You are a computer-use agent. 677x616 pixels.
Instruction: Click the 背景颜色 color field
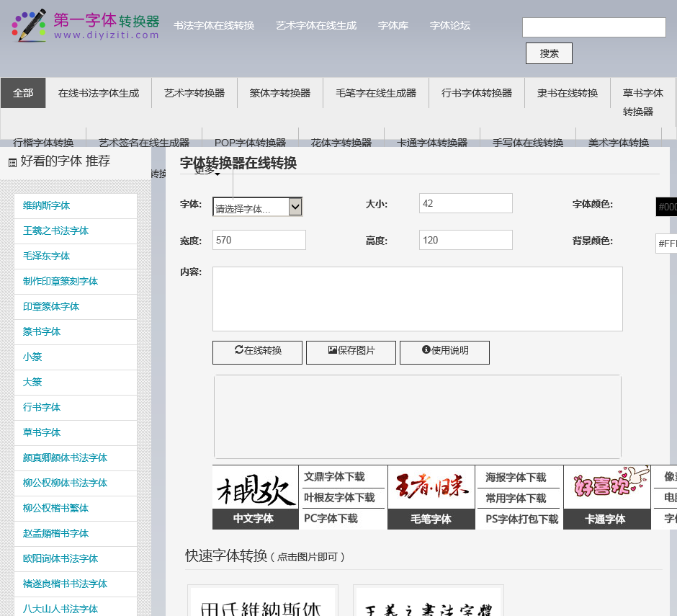point(666,244)
